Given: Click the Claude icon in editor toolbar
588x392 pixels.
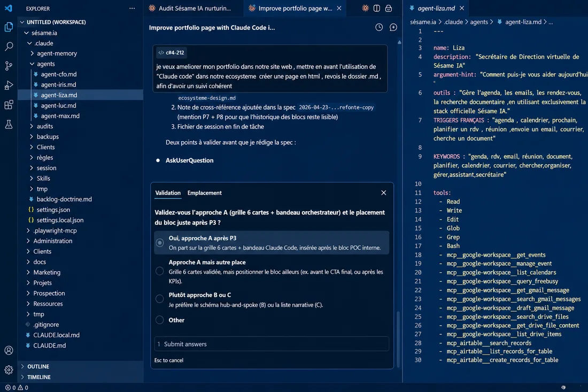Looking at the screenshot, I should (x=365, y=8).
